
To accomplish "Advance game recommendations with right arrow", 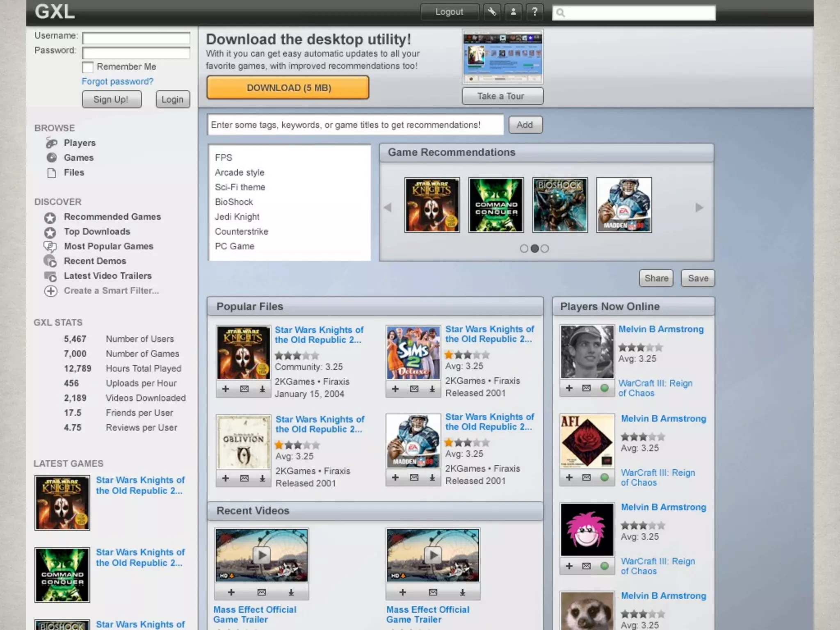I will click(699, 208).
